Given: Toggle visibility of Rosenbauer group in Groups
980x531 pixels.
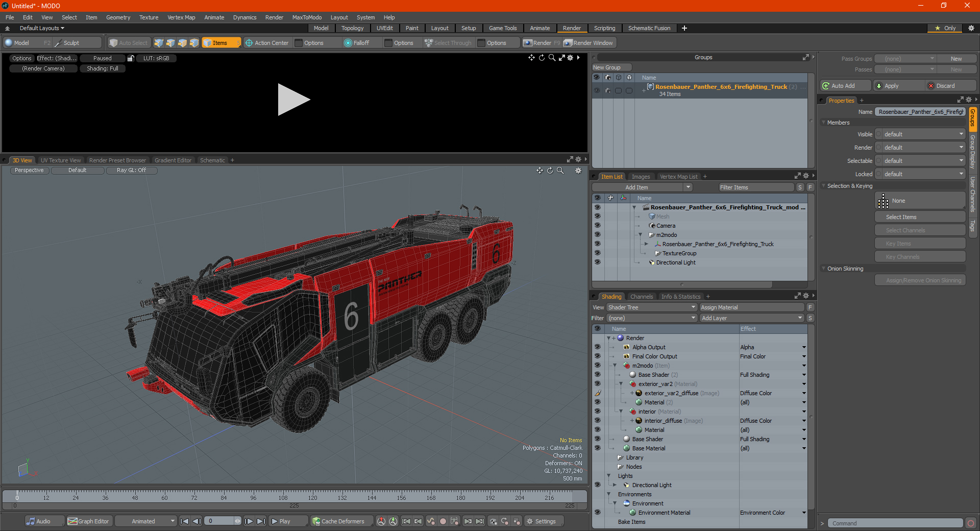Looking at the screenshot, I should click(x=597, y=90).
